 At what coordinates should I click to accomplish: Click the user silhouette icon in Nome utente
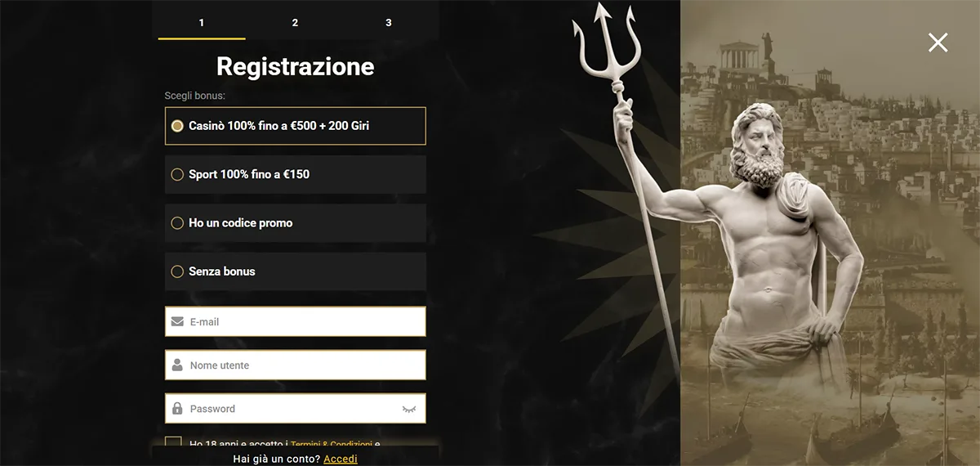point(177,365)
